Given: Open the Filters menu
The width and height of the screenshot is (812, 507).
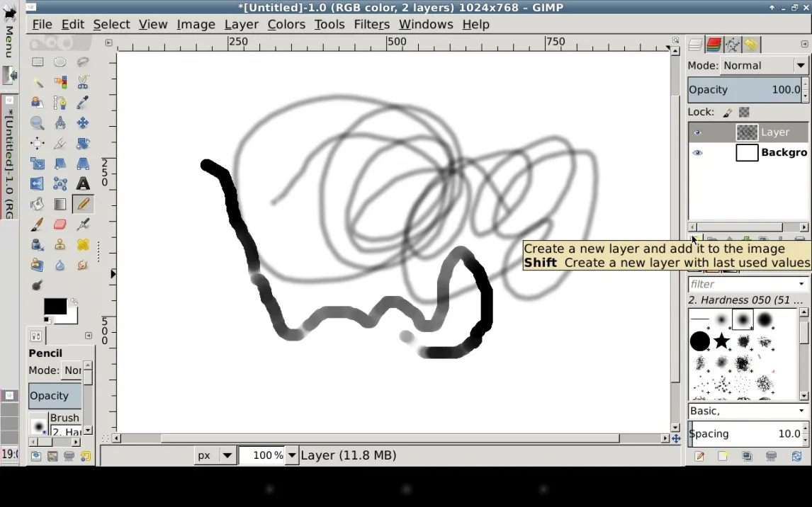Looking at the screenshot, I should click(371, 24).
